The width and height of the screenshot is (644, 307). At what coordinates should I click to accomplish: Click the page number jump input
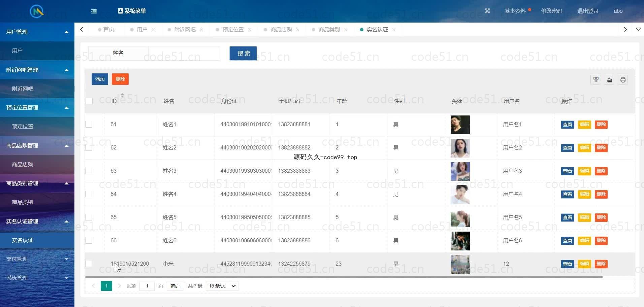(147, 286)
